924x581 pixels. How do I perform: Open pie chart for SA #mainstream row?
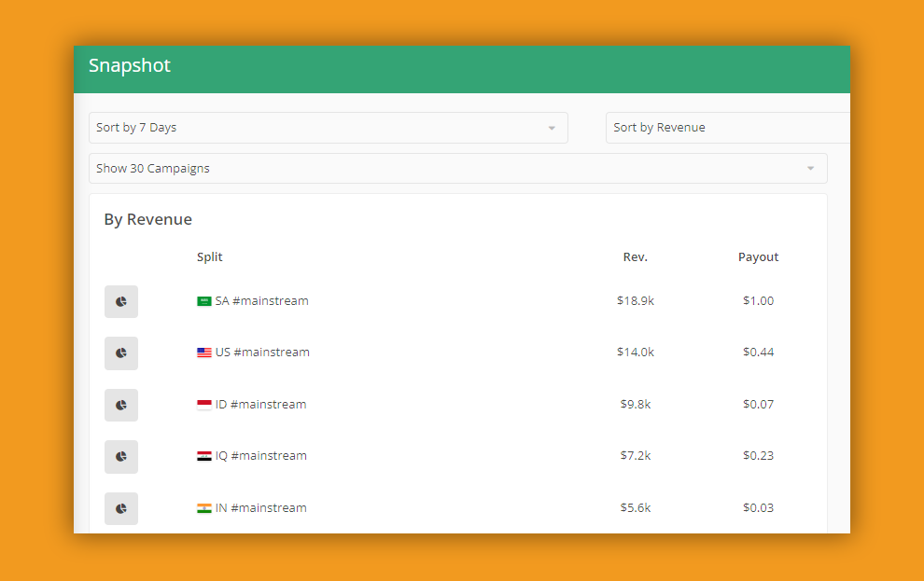coord(121,301)
